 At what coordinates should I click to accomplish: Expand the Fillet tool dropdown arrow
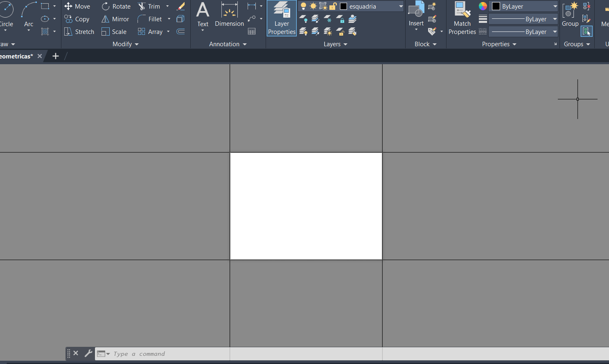169,19
